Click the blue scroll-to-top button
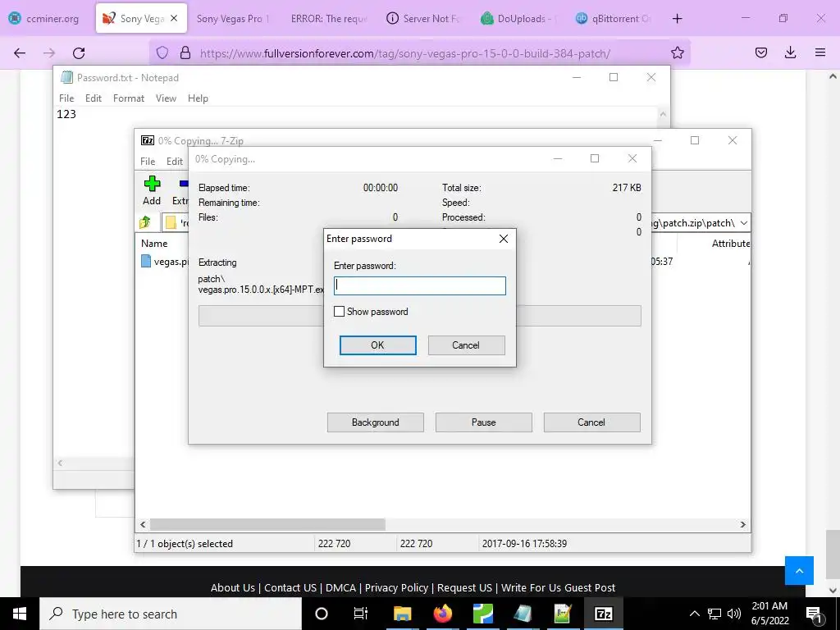Screen dimensions: 840x630 799,571
